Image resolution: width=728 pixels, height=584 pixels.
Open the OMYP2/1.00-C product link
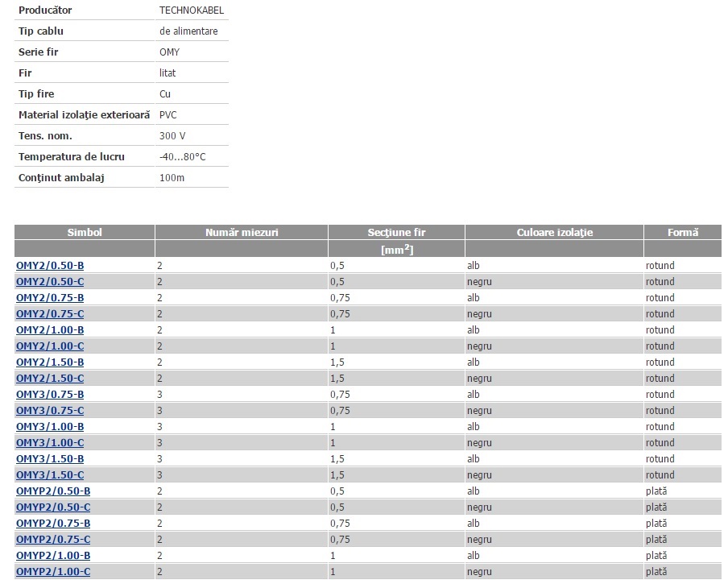tap(53, 571)
